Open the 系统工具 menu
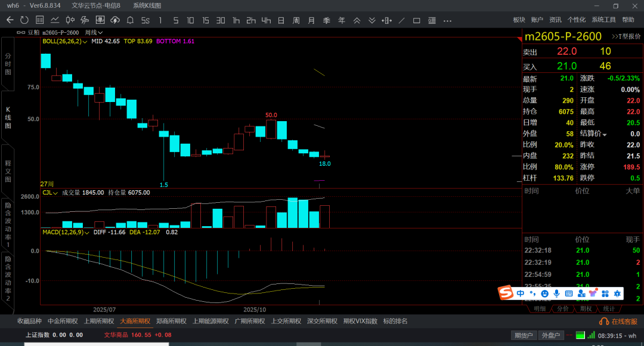The height and width of the screenshot is (346, 644). [603, 20]
